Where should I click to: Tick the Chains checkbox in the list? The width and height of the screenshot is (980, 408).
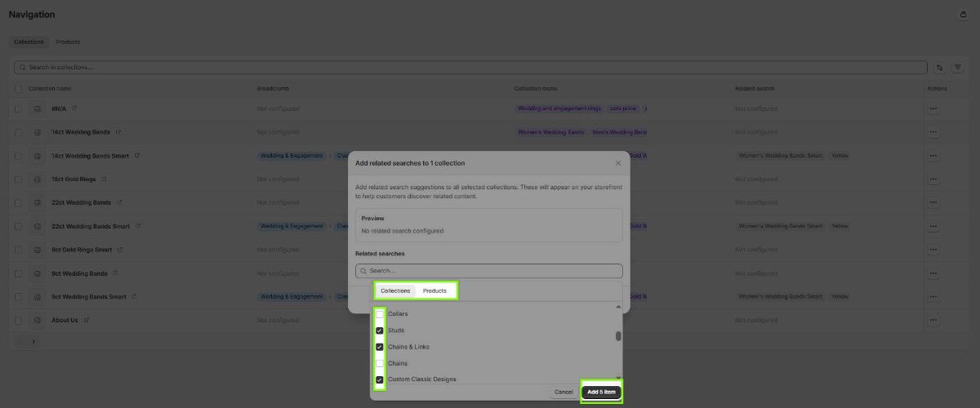click(x=380, y=363)
